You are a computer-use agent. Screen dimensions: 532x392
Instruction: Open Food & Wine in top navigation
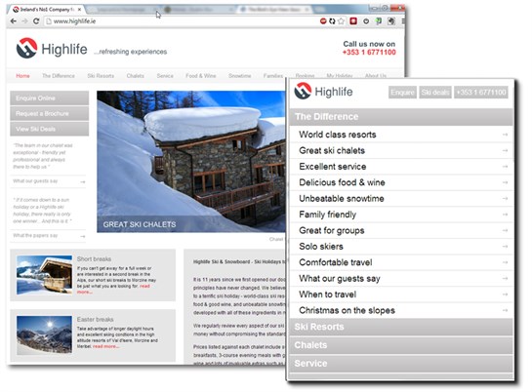click(201, 75)
